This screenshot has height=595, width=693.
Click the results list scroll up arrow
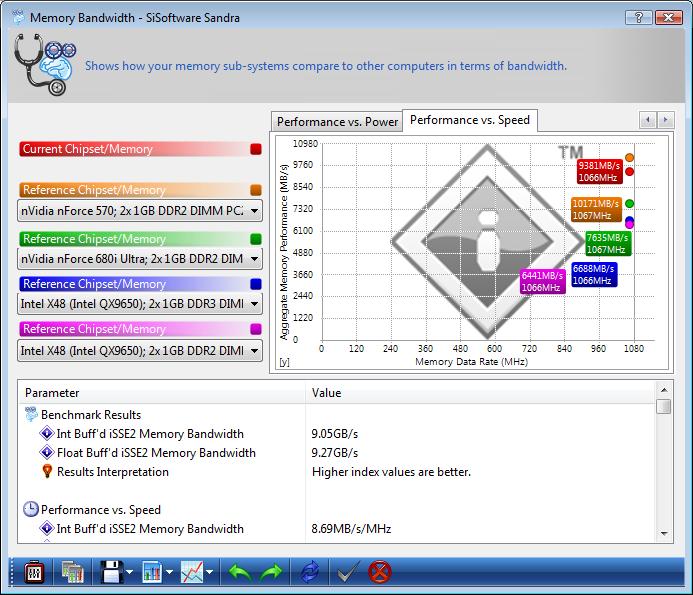point(664,390)
